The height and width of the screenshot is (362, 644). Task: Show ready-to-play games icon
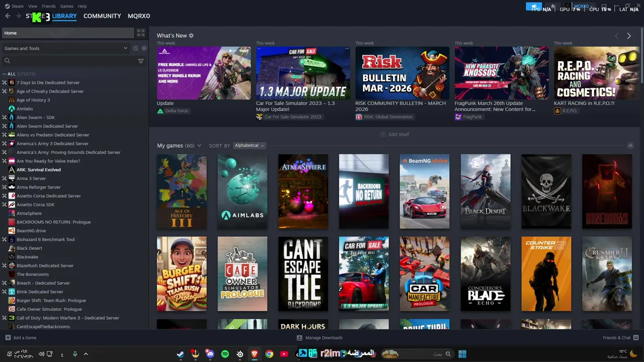[x=144, y=48]
